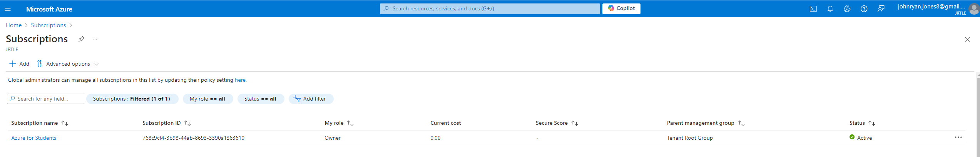The width and height of the screenshot is (980, 157).
Task: Sort by Subscription ID arrows
Action: 187,123
